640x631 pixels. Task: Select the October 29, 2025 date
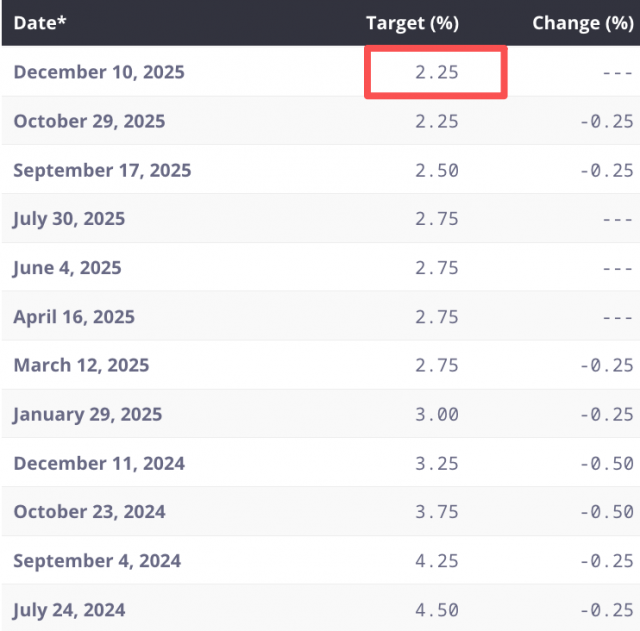click(89, 121)
